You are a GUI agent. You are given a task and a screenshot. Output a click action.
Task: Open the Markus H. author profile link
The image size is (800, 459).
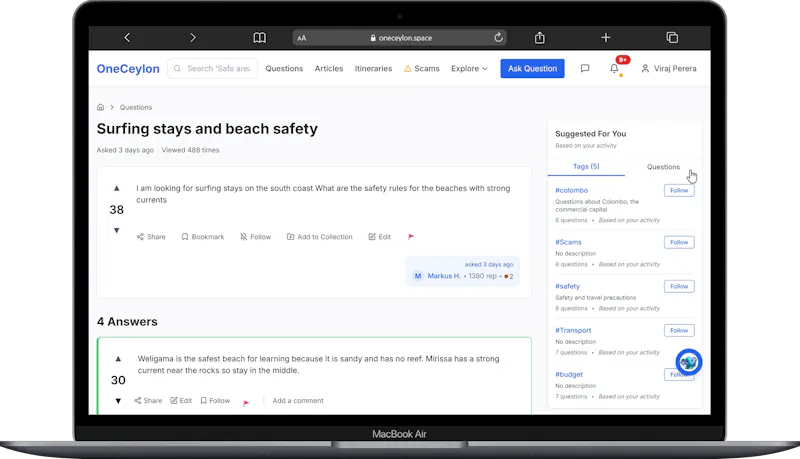pos(444,276)
